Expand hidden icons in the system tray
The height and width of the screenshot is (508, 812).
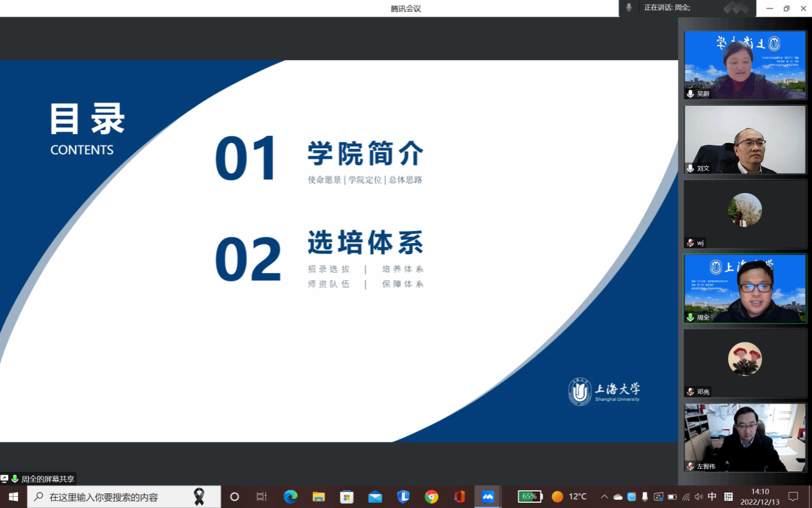604,496
